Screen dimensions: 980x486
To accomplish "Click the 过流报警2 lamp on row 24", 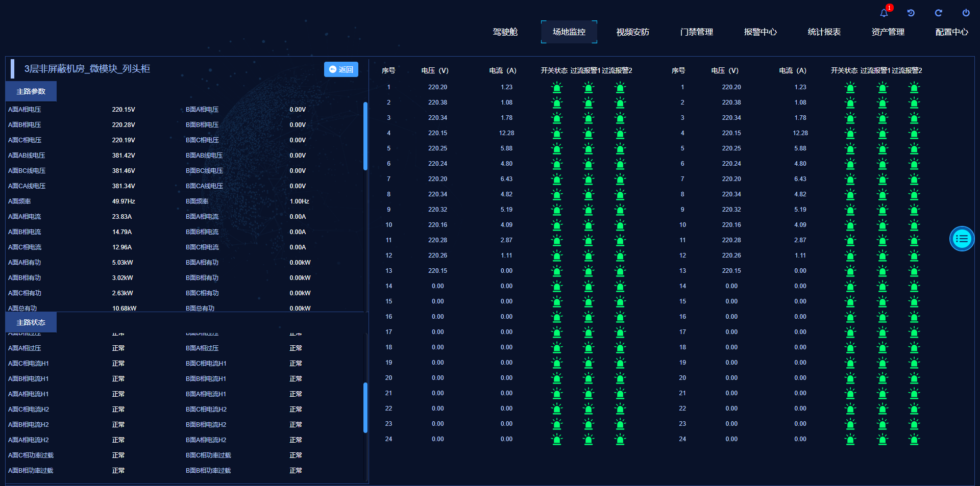I will [620, 440].
